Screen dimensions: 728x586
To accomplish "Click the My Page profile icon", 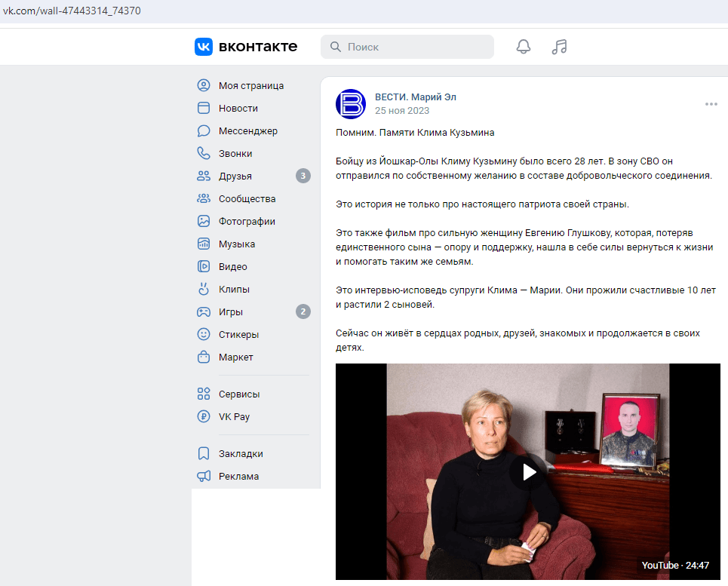I will pos(204,85).
